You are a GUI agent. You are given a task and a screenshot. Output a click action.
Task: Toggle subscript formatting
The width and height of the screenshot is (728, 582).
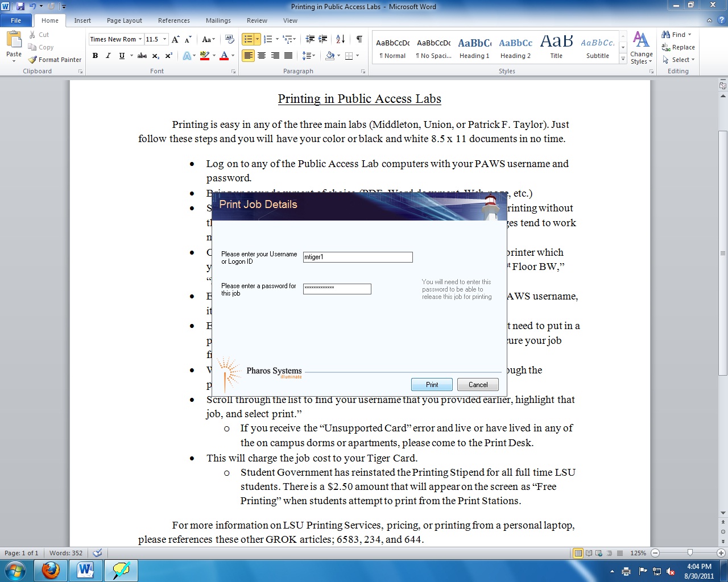click(x=156, y=56)
